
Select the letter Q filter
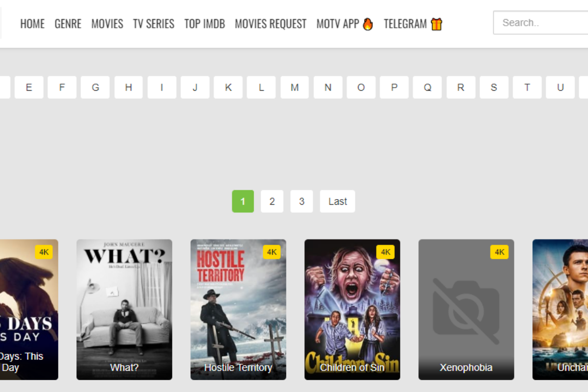coord(428,87)
